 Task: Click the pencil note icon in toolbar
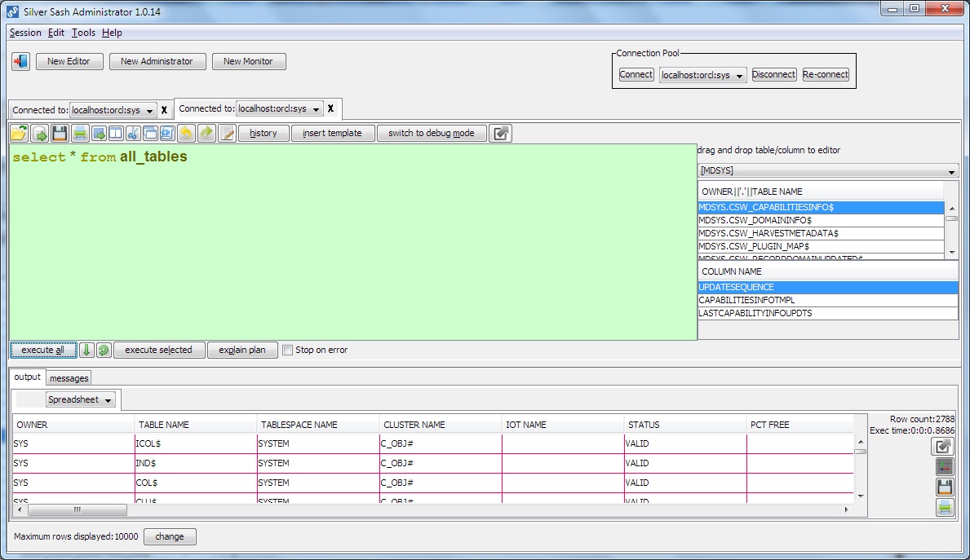[227, 133]
